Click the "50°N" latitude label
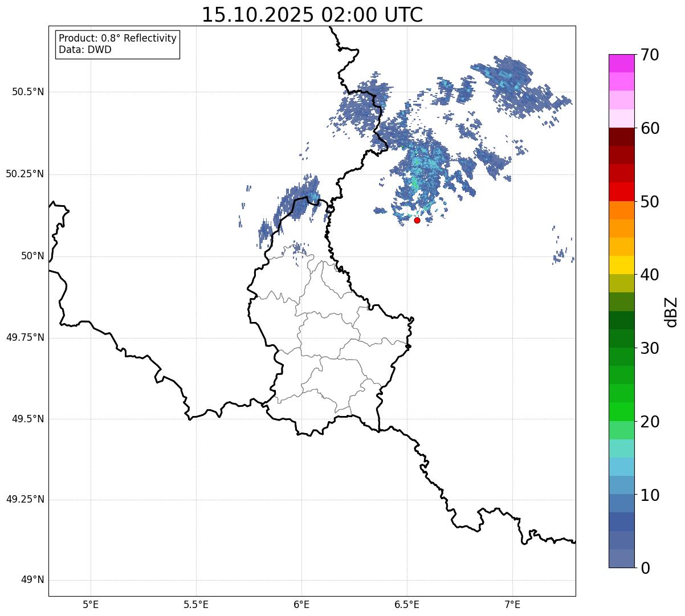Screen dimensions: 685x616 32,256
